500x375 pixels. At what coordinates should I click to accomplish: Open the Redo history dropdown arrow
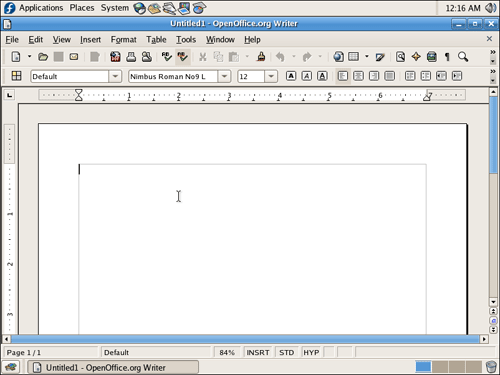coord(320,57)
